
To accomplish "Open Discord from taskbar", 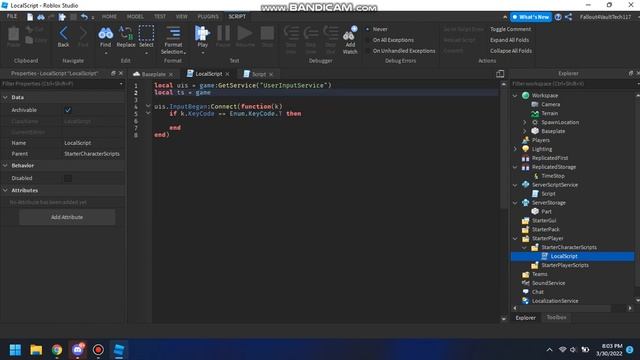I will [x=78, y=350].
